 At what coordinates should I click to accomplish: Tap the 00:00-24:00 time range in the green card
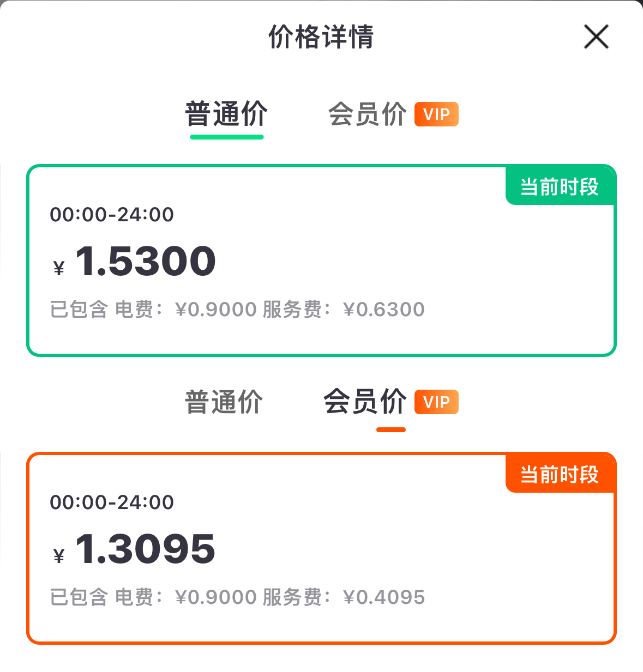coord(112,215)
